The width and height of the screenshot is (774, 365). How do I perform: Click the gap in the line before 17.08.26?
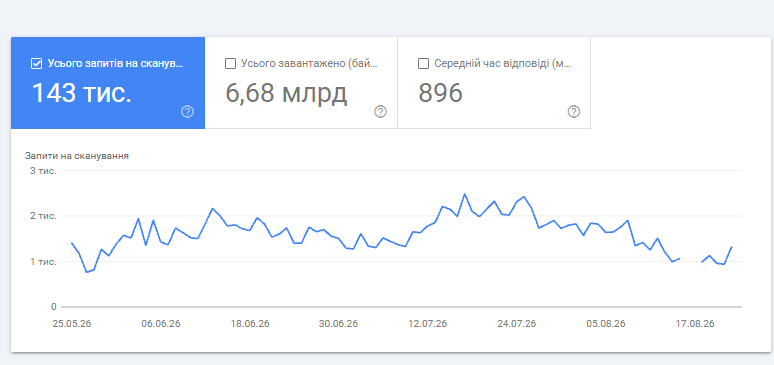(691, 260)
